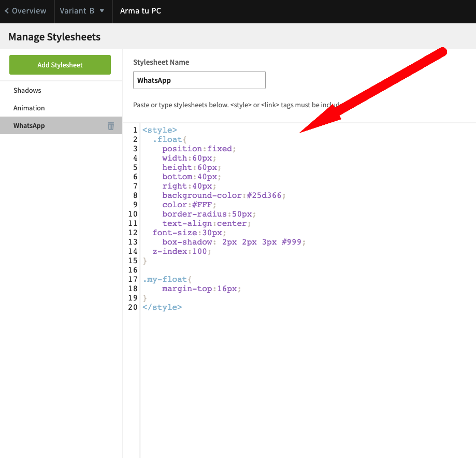Delete WhatsApp stylesheet with trash icon
Viewport: 476px width, 458px height.
111,126
